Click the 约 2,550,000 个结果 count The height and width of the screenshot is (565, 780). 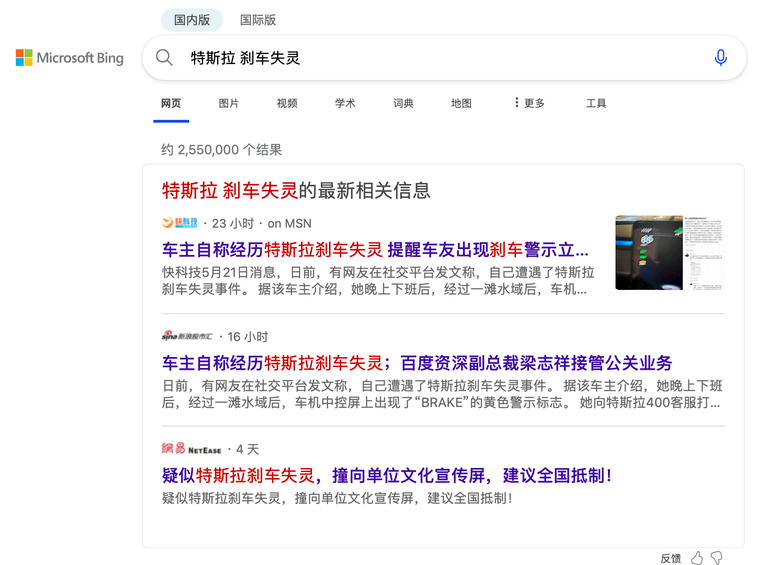(x=221, y=150)
